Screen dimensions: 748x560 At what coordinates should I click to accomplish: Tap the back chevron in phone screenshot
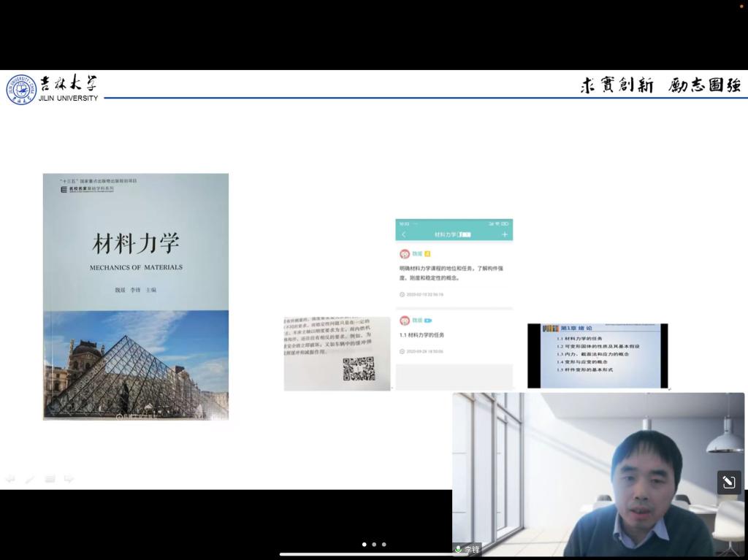(x=404, y=234)
